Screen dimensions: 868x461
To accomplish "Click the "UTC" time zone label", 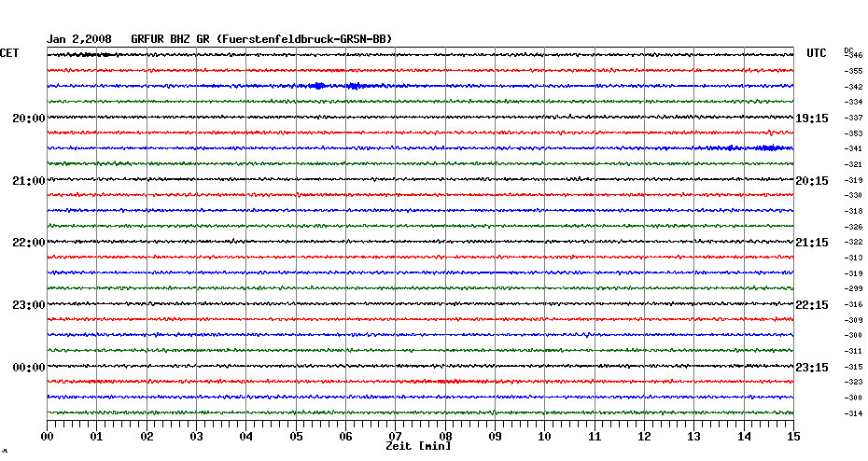I will (816, 53).
